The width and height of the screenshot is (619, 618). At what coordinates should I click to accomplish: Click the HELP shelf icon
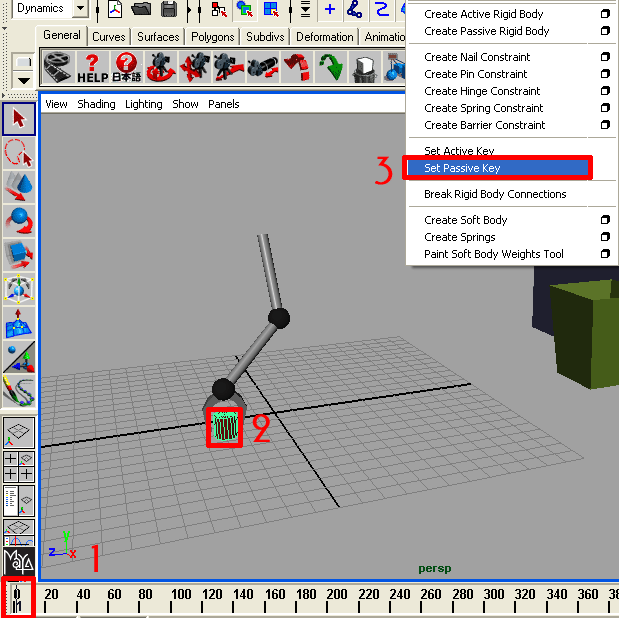pos(92,67)
